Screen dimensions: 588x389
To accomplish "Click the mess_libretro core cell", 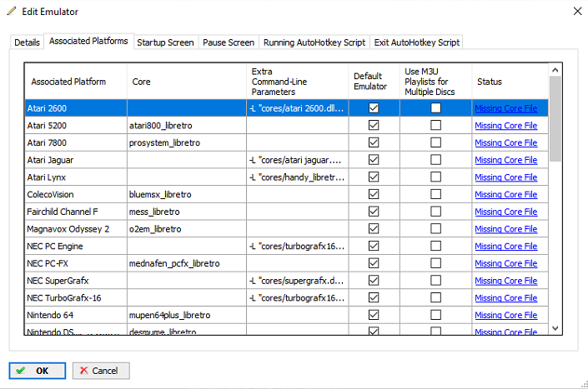I will (187, 212).
